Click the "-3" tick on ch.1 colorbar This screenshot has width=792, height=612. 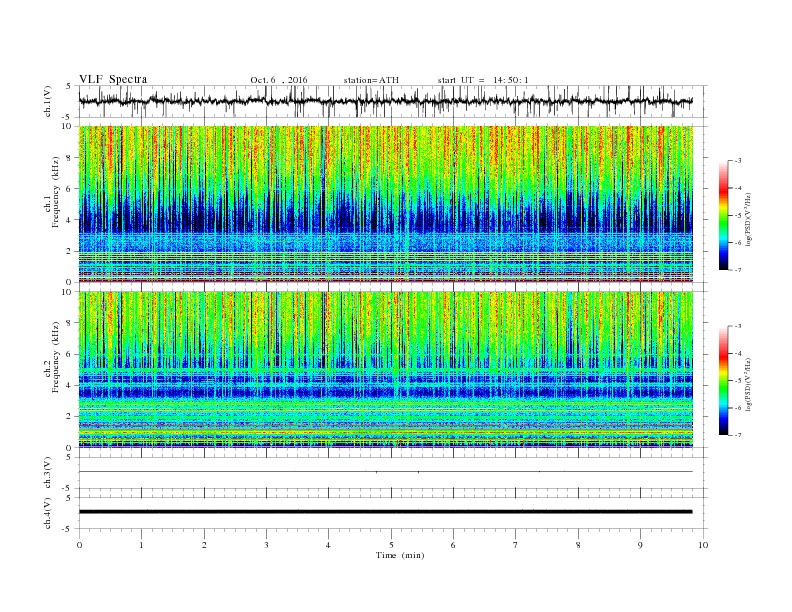click(x=737, y=161)
